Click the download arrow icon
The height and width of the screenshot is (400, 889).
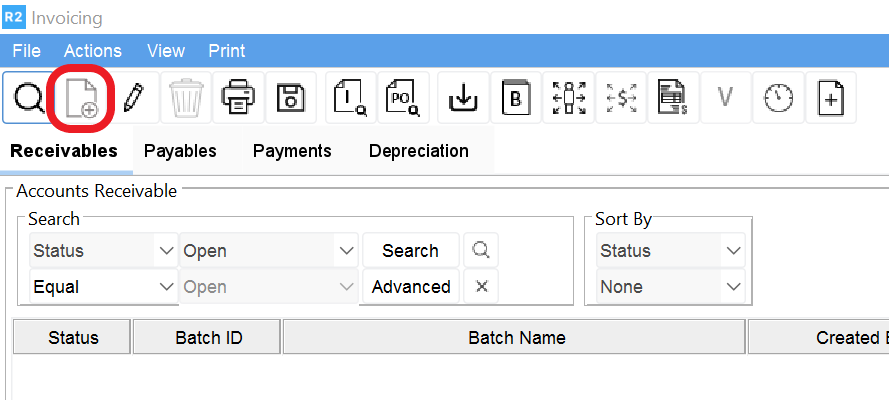463,97
